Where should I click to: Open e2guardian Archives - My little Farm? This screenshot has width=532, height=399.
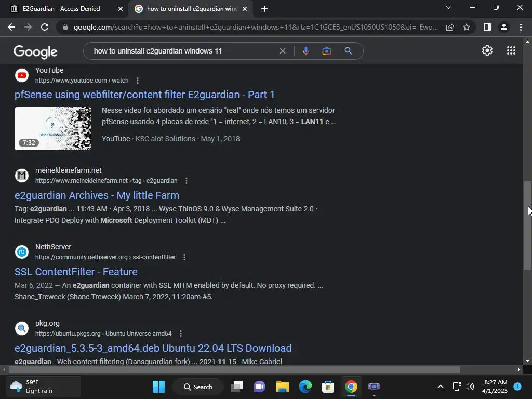point(97,195)
